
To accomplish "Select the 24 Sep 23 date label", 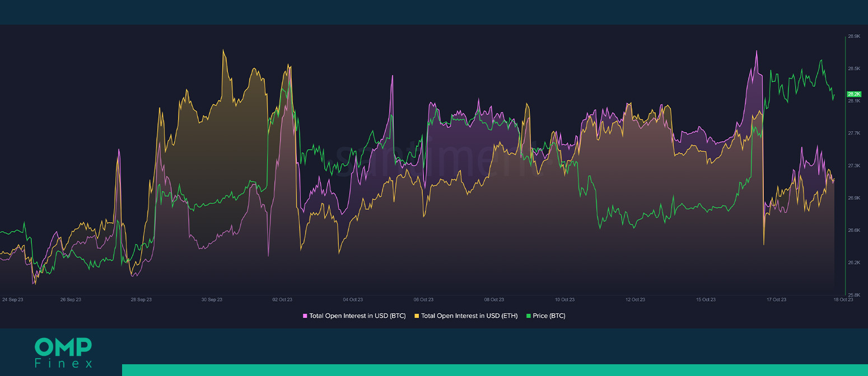I will [12, 300].
